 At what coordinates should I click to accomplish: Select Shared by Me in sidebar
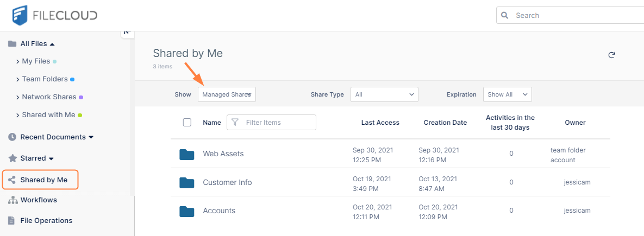43,180
